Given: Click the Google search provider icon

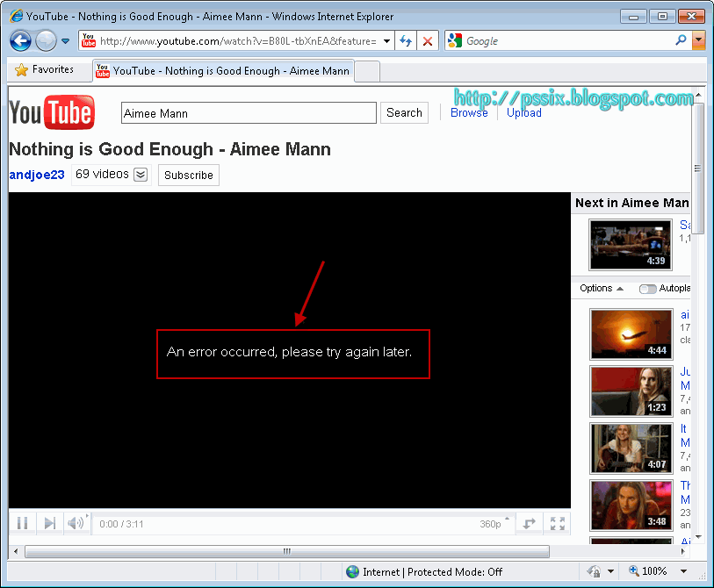Looking at the screenshot, I should point(455,40).
